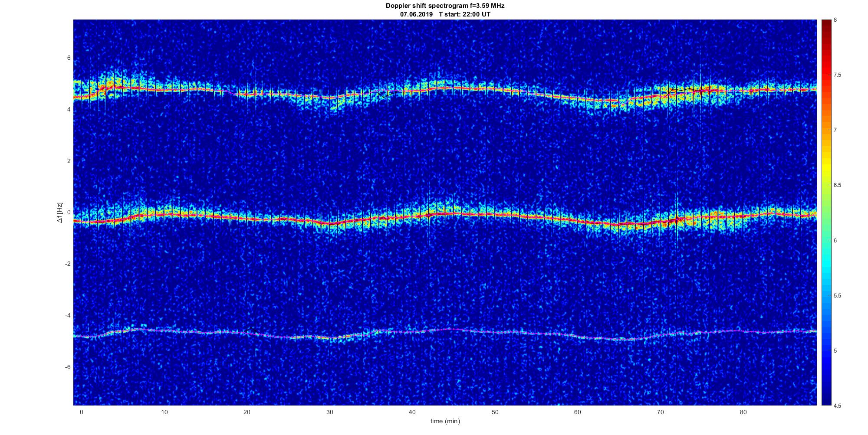Click the x-axis tick label '70'
The width and height of the screenshot is (868, 435).
[x=661, y=412]
